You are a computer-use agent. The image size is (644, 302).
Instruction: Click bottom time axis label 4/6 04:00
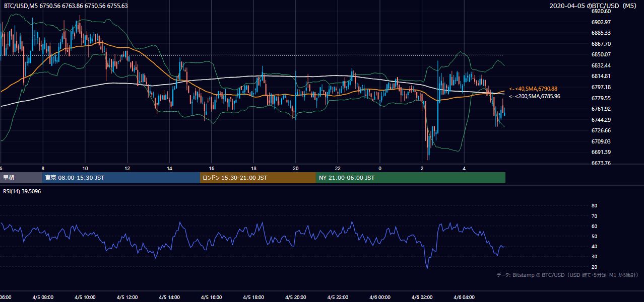coord(464,297)
